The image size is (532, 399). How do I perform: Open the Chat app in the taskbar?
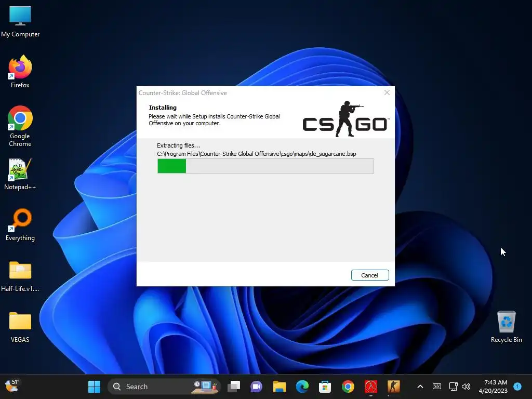click(257, 387)
